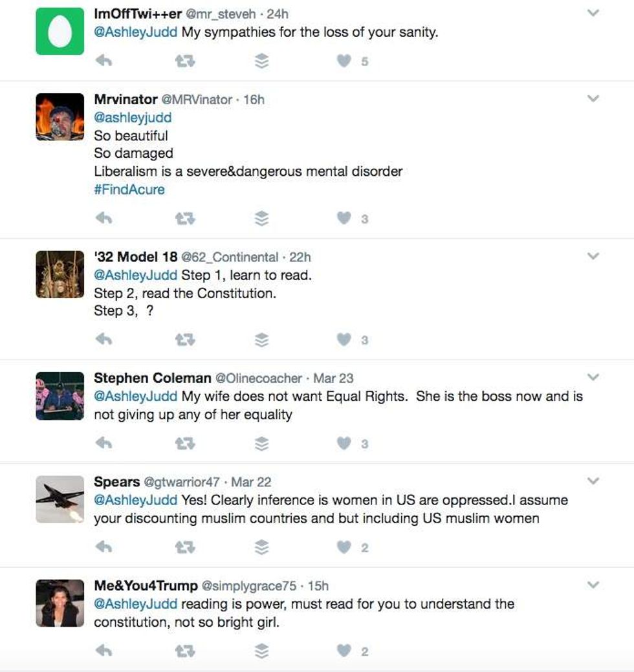The width and height of the screenshot is (634, 672).
Task: Retweet Mrvinator's tweet
Action: (x=185, y=219)
